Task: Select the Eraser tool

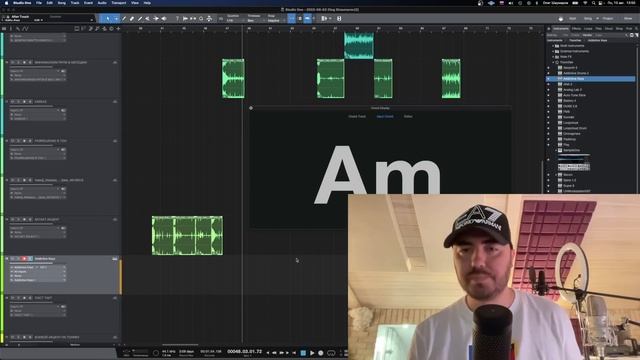Action: (x=132, y=18)
